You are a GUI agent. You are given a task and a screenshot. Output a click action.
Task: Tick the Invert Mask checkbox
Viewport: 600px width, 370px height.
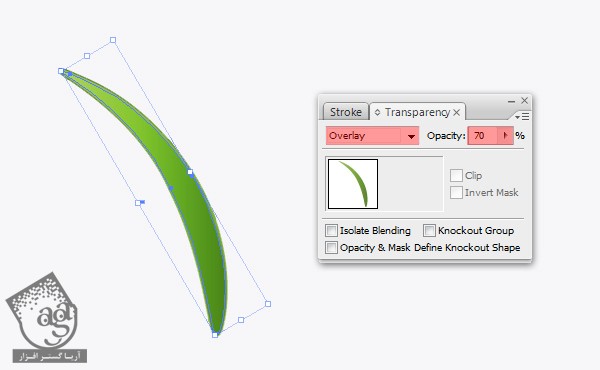point(456,192)
